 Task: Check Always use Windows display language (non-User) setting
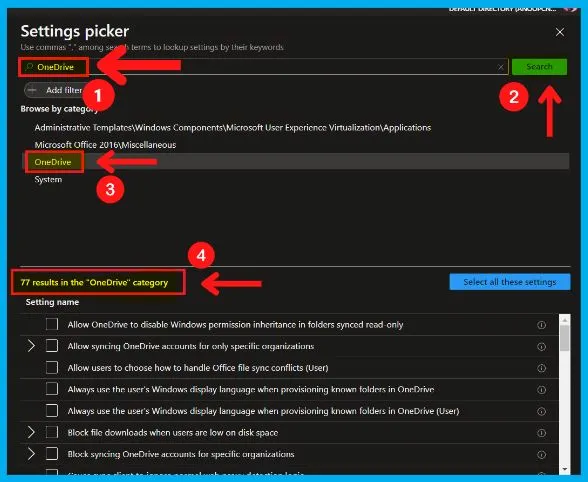pyautogui.click(x=52, y=389)
